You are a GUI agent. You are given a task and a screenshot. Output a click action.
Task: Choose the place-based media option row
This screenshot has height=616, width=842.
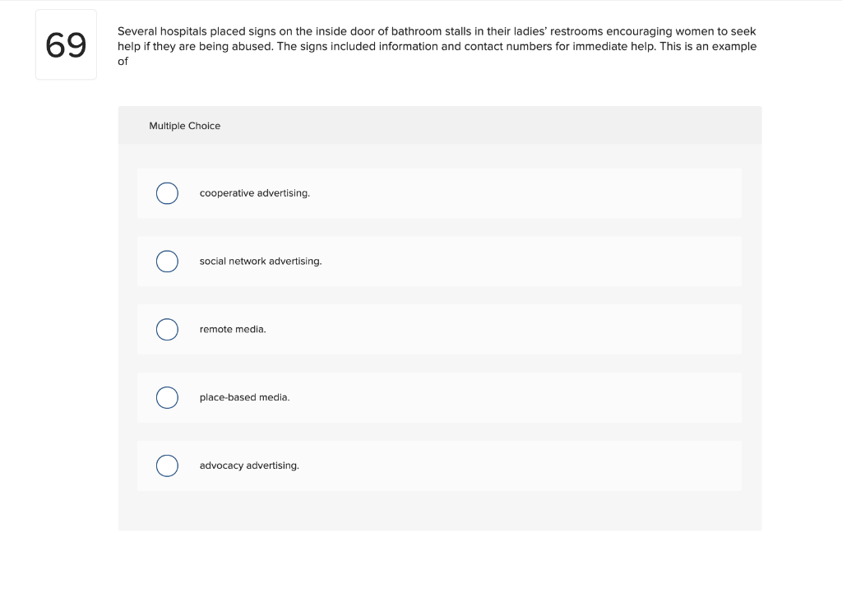pyautogui.click(x=439, y=397)
